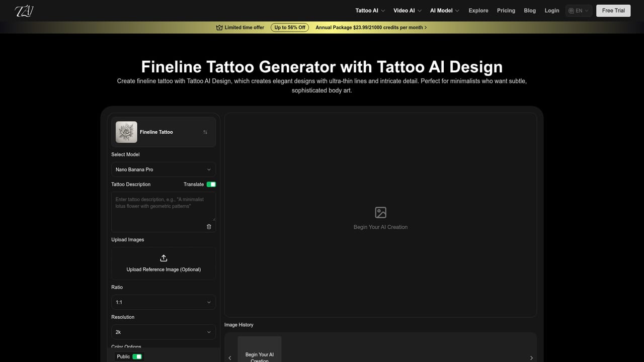Image resolution: width=644 pixels, height=362 pixels.
Task: Click the upload arrow icon
Action: tap(164, 258)
